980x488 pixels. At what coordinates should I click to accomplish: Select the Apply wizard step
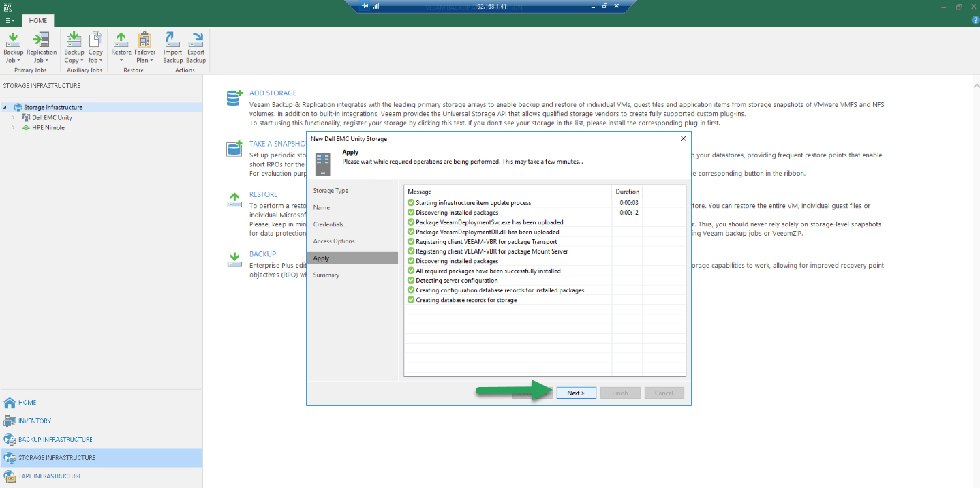pyautogui.click(x=352, y=258)
